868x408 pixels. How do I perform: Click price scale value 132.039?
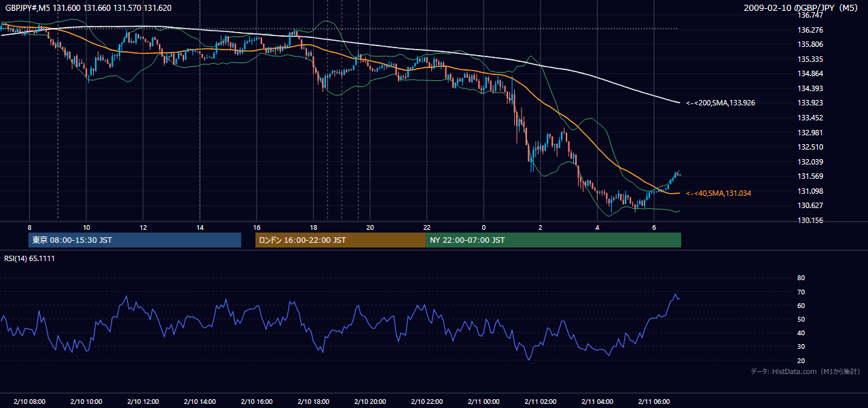[x=810, y=162]
